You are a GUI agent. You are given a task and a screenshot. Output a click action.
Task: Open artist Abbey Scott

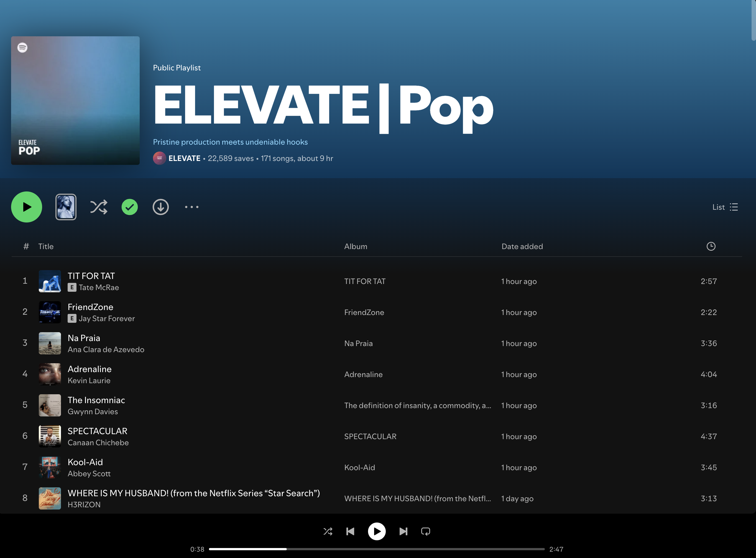89,474
